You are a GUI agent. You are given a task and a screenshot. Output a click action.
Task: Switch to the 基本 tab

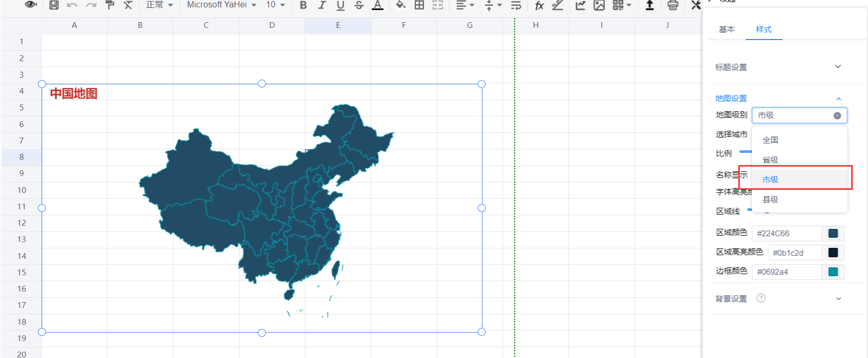pos(727,30)
